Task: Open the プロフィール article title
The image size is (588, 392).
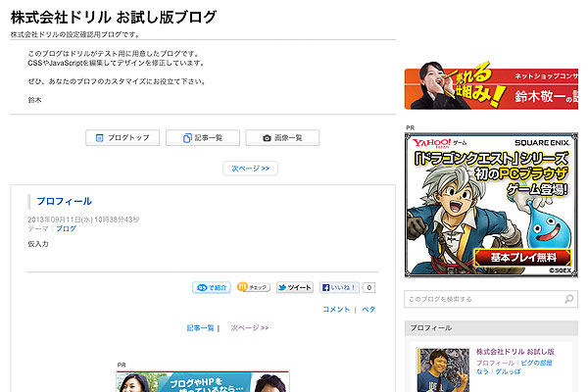Action: [x=64, y=202]
